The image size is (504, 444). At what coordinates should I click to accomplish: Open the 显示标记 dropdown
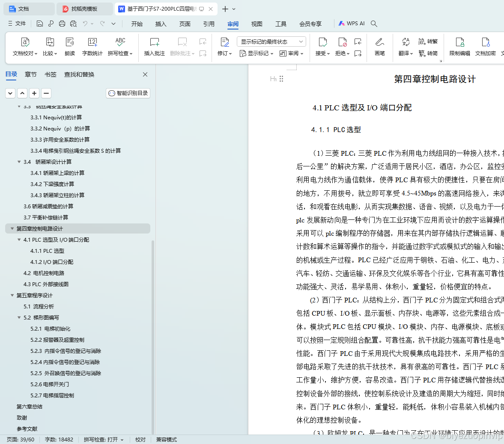pos(256,53)
